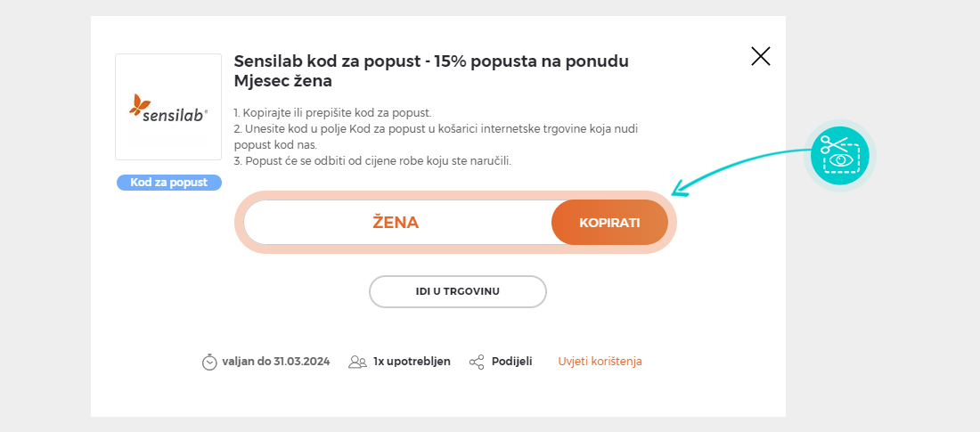Screen dimensions: 980x432
Task: Open the store via IDI U TRGOVINU
Action: [x=457, y=291]
